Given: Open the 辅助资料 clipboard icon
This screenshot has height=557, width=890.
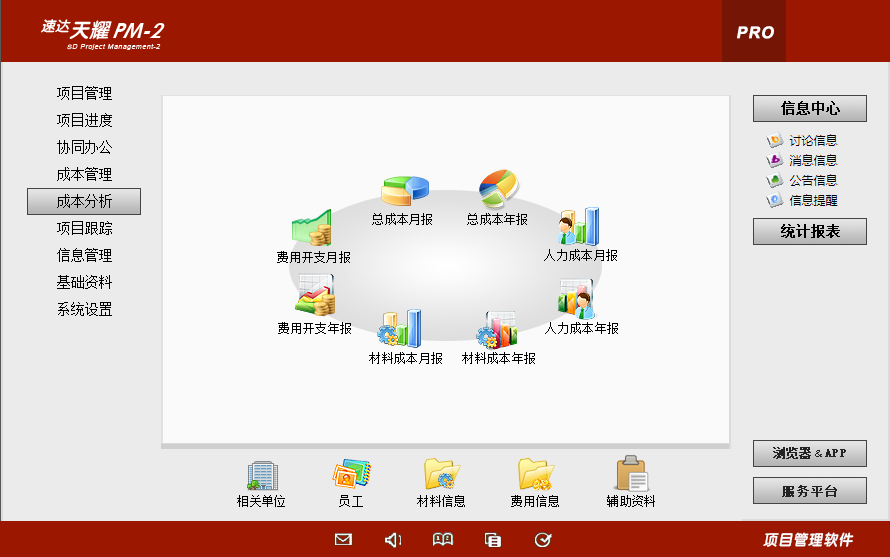Looking at the screenshot, I should (x=631, y=474).
